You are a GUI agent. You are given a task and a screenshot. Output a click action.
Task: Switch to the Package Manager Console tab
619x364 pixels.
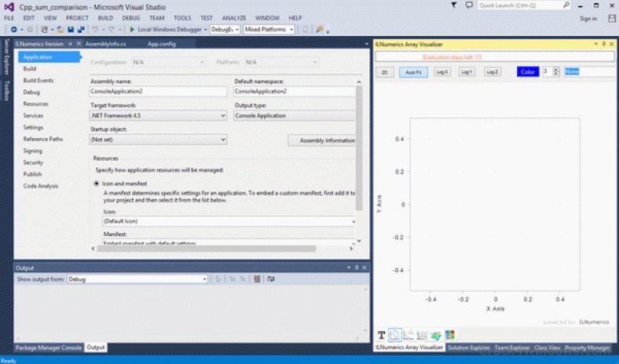pos(49,348)
